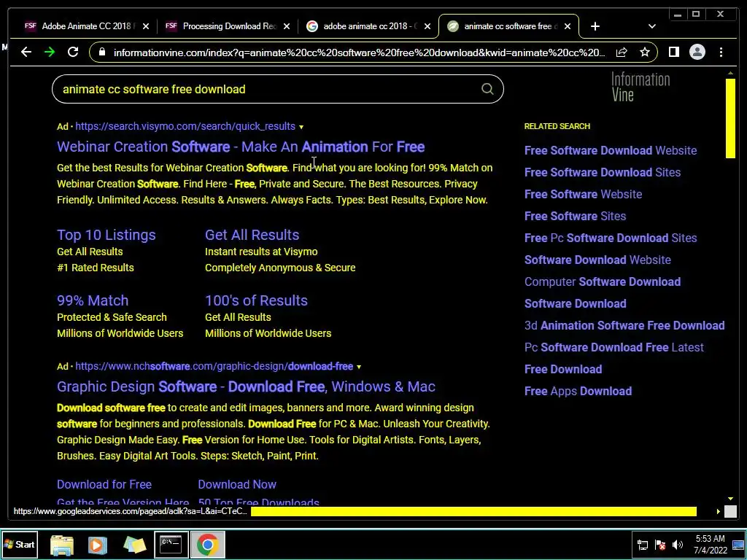Expand the nchsoftware ad URL dropdown arrow
Screen dimensions: 747x560
[x=359, y=367]
